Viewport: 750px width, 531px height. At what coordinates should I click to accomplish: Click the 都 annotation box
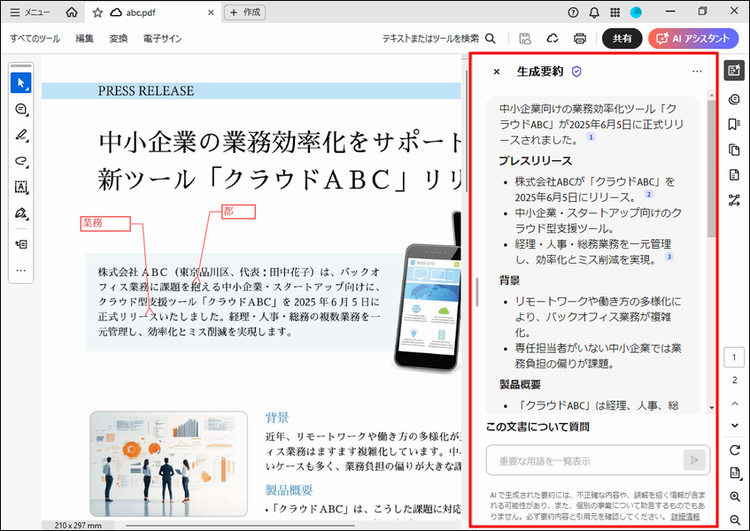(x=238, y=212)
